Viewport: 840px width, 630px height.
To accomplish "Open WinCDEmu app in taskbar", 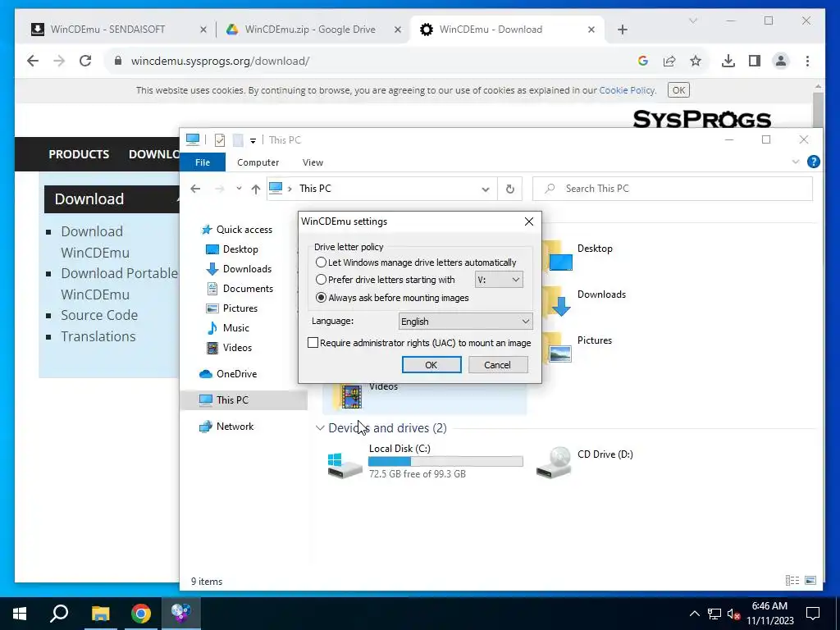I will 180,614.
